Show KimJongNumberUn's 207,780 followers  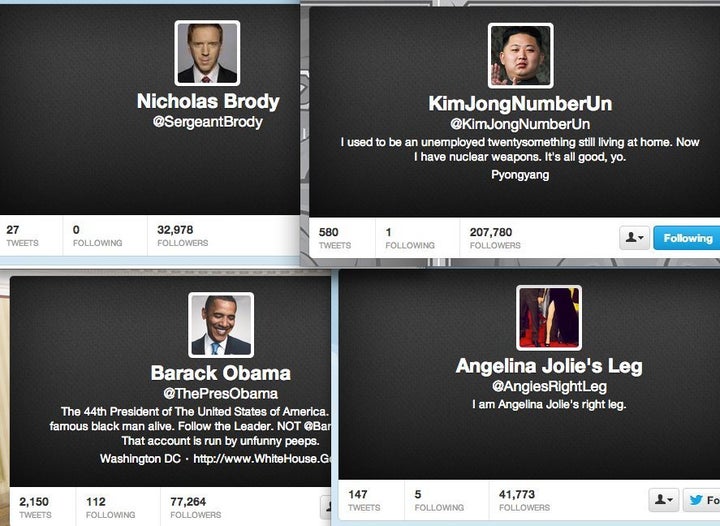point(495,238)
